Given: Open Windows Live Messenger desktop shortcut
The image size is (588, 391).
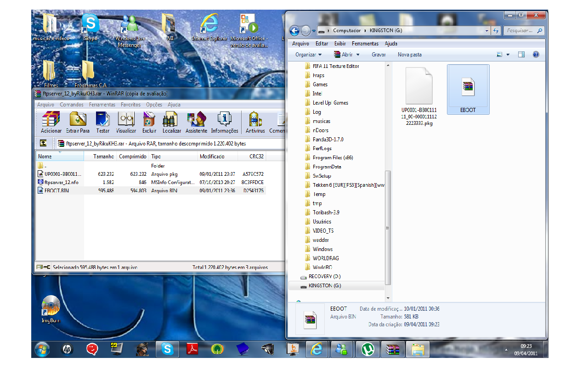Looking at the screenshot, I should point(130,31).
